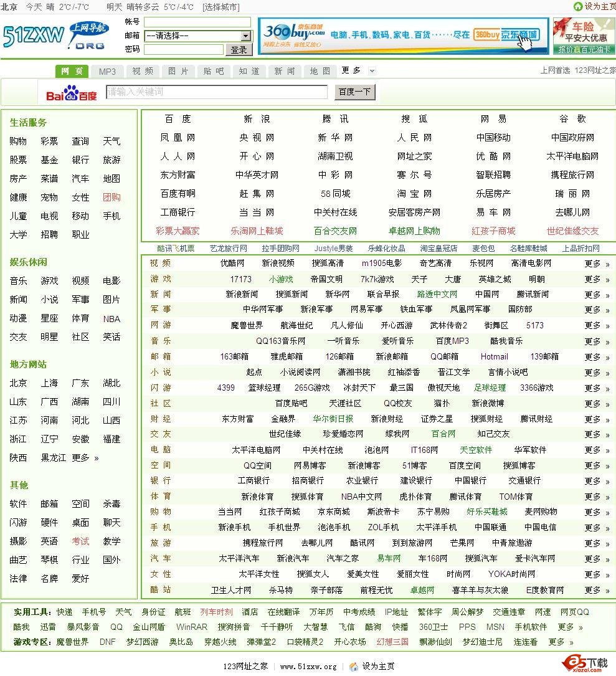Click the 51ZXW site logo

pos(55,35)
